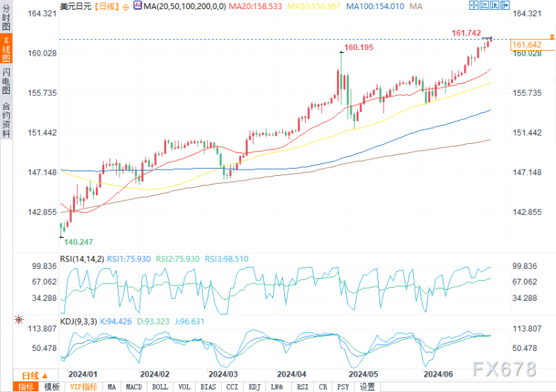Click the orange double-up arrow above price tag

[x=552, y=36]
